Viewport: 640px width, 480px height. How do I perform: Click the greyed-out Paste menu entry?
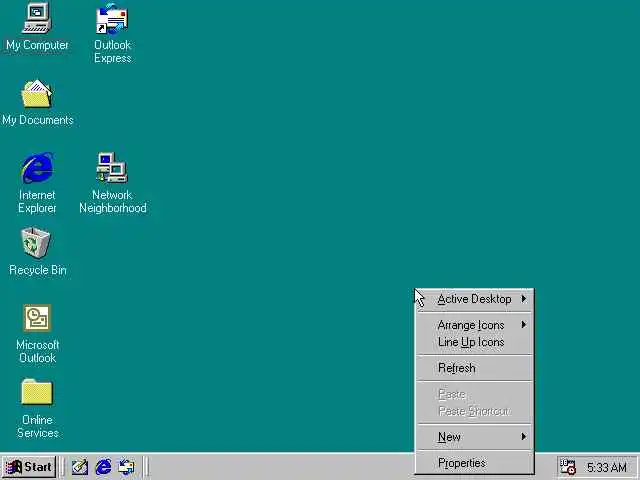pos(474,394)
